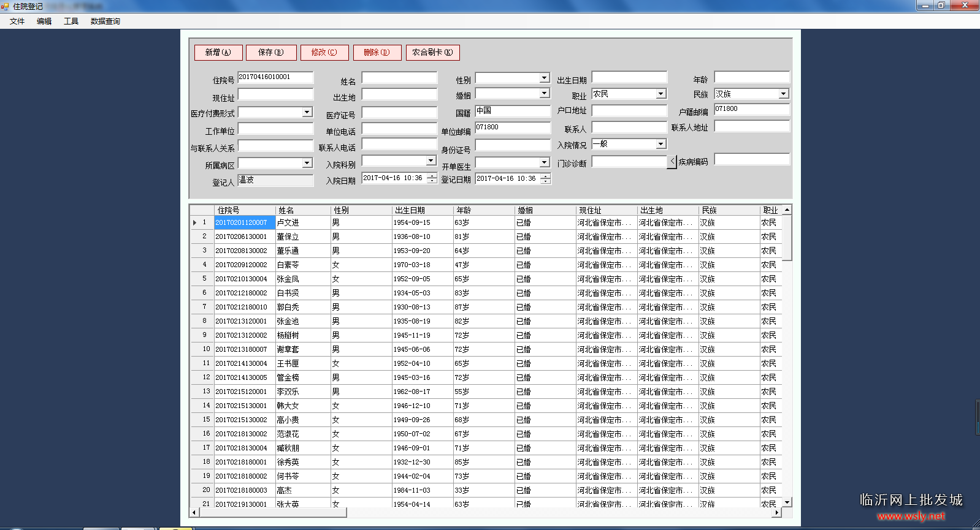The image size is (980, 530).
Task: Click the 修改 (C) button
Action: (x=324, y=53)
